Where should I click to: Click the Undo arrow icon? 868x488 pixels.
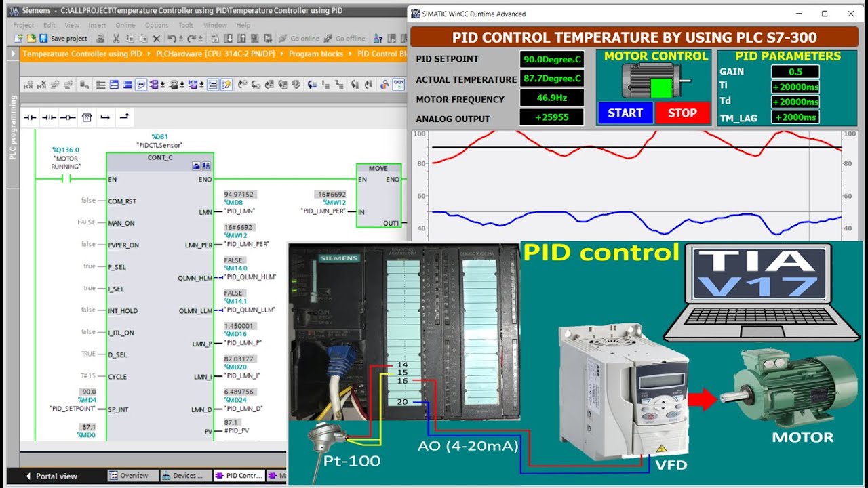(x=172, y=39)
